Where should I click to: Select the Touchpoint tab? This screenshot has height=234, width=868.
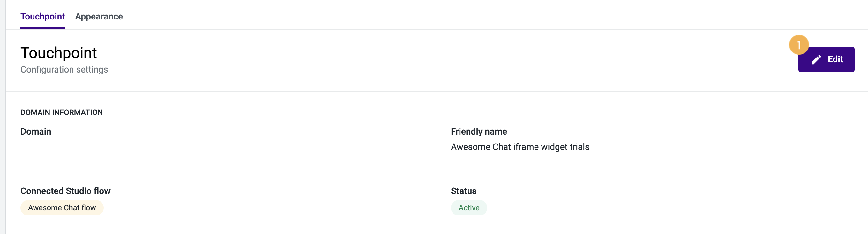point(42,16)
